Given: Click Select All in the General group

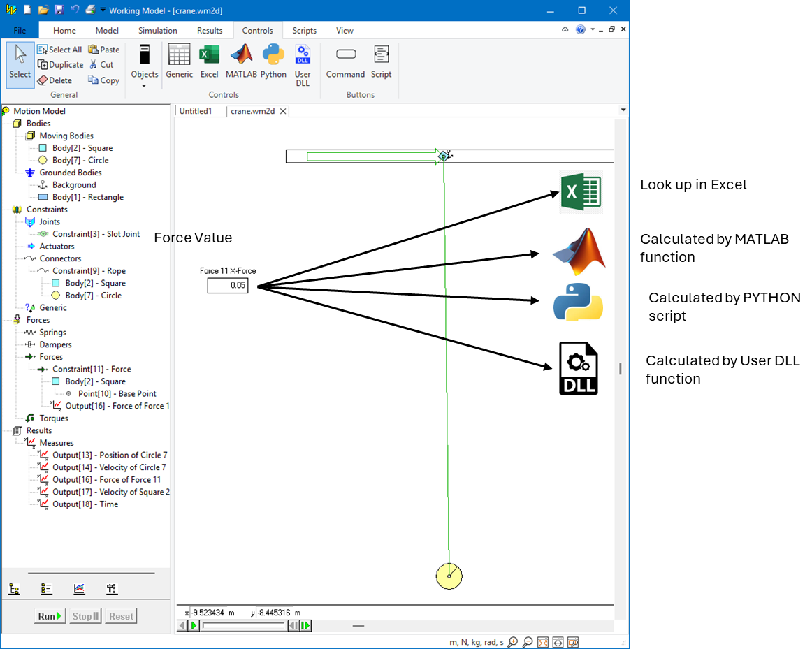Looking at the screenshot, I should click(59, 50).
